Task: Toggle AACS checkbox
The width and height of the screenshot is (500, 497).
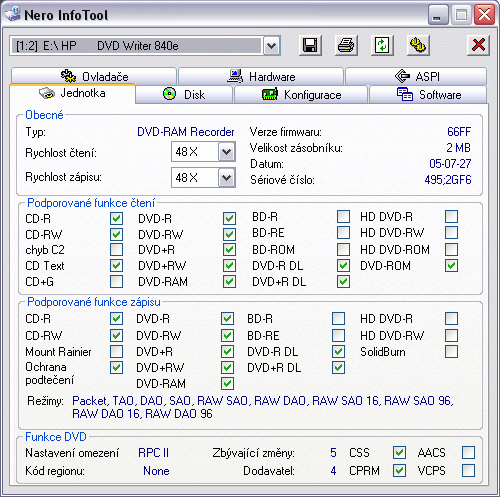Action: [468, 453]
